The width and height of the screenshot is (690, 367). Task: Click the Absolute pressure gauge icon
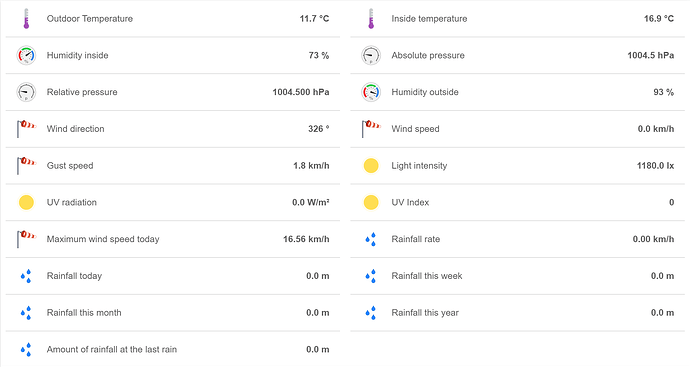371,55
